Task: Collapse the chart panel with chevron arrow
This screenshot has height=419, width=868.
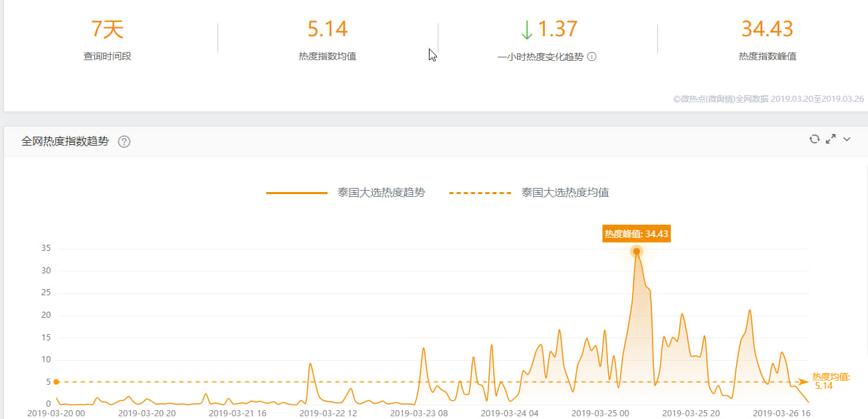Action: click(847, 139)
